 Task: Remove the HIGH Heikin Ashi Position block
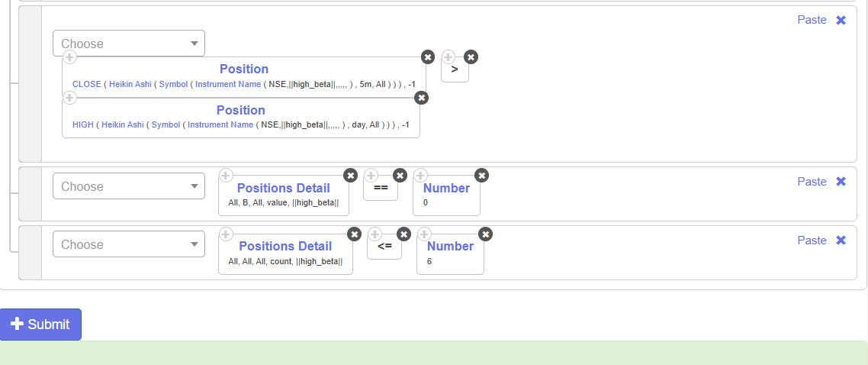[421, 98]
